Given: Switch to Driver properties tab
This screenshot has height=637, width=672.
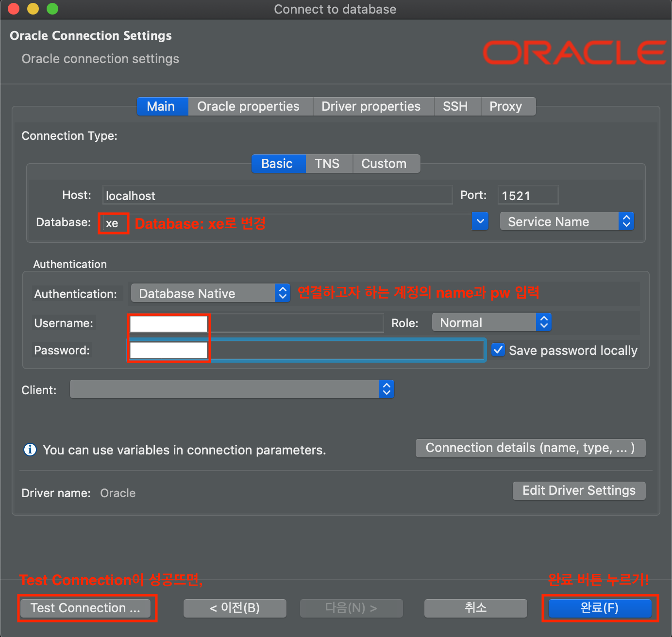Looking at the screenshot, I should (373, 106).
